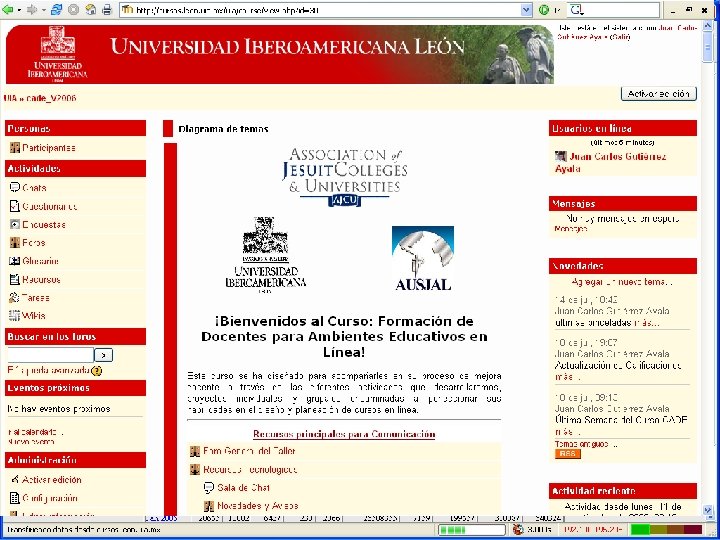The height and width of the screenshot is (540, 720).
Task: Click the UIA breadcrumb link
Action: click(x=10, y=98)
